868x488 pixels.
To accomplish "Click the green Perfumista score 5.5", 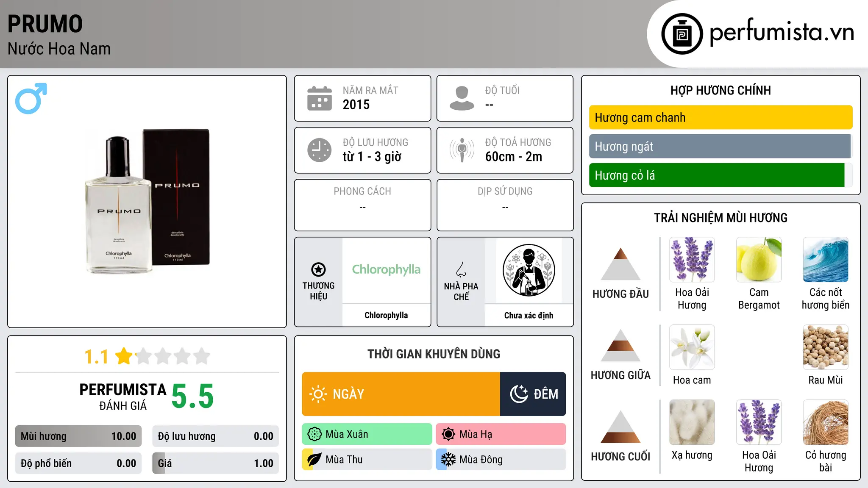I will point(192,396).
